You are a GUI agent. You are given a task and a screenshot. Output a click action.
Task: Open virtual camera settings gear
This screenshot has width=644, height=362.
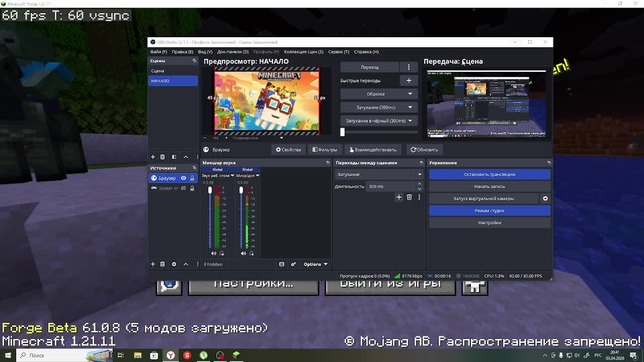tap(545, 199)
